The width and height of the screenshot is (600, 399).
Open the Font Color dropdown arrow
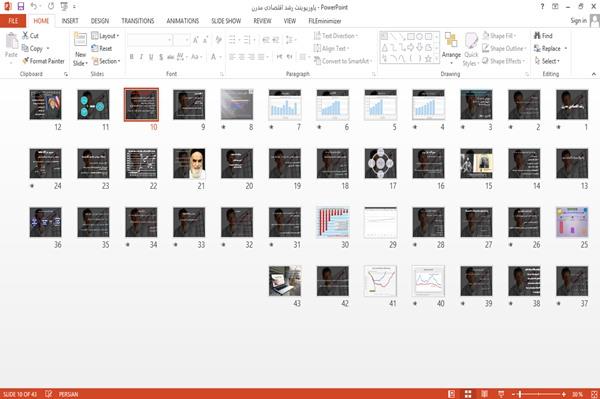[x=220, y=57]
